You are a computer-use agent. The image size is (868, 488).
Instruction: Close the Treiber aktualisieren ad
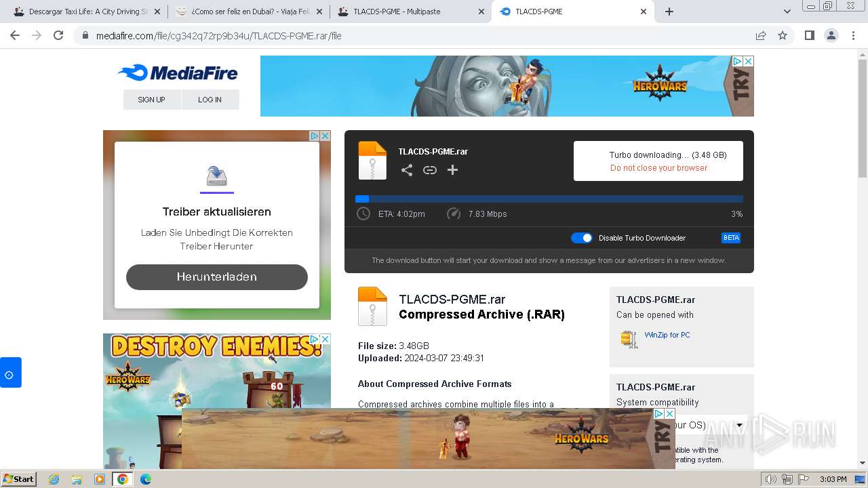click(325, 136)
